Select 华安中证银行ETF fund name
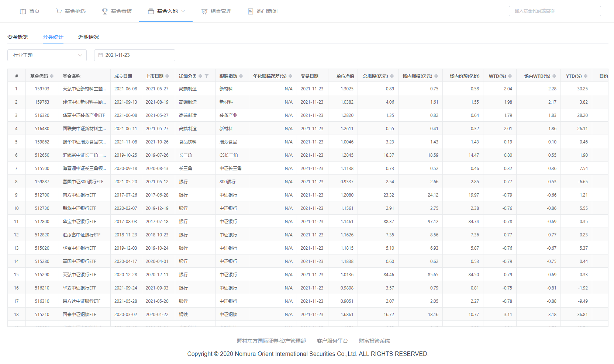This screenshot has height=364, width=614. (x=79, y=288)
